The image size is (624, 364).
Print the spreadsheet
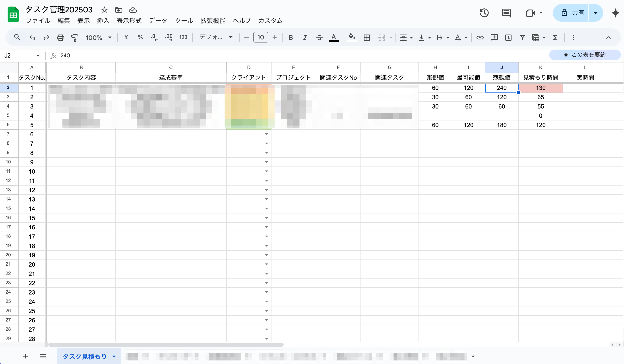60,37
